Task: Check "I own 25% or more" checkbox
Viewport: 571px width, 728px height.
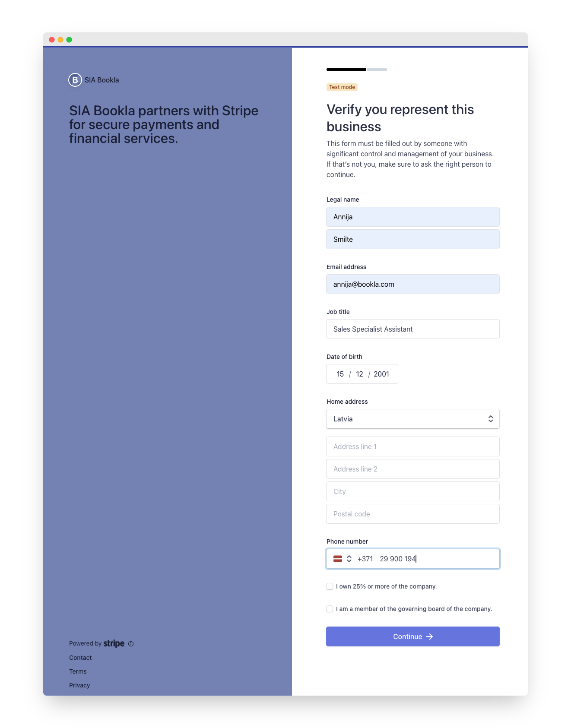Action: click(x=330, y=586)
